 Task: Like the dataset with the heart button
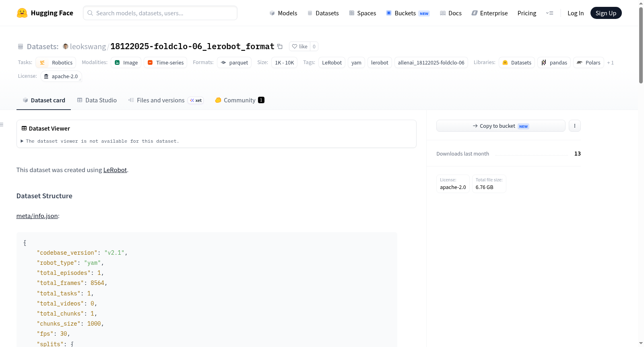[299, 46]
